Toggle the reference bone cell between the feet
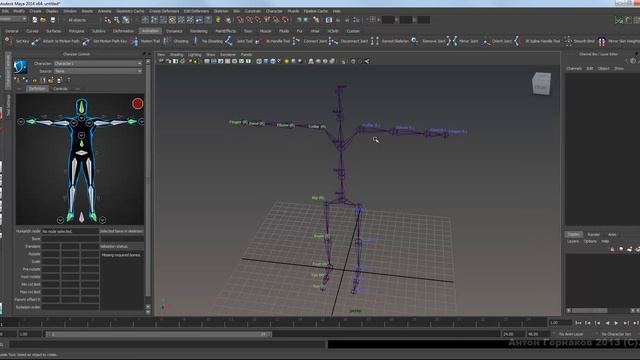Viewport: 640px width, 360px height. coord(82,217)
